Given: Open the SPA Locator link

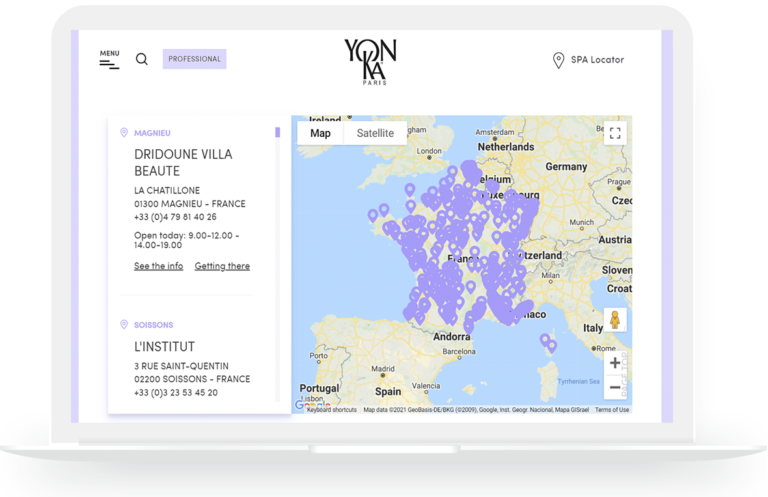Looking at the screenshot, I should pyautogui.click(x=597, y=60).
